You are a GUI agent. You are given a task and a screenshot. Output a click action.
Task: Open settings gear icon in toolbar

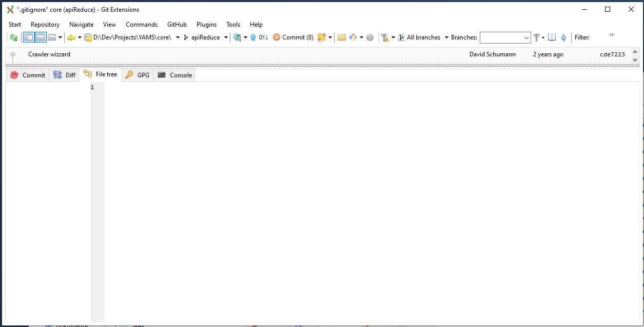coord(370,37)
